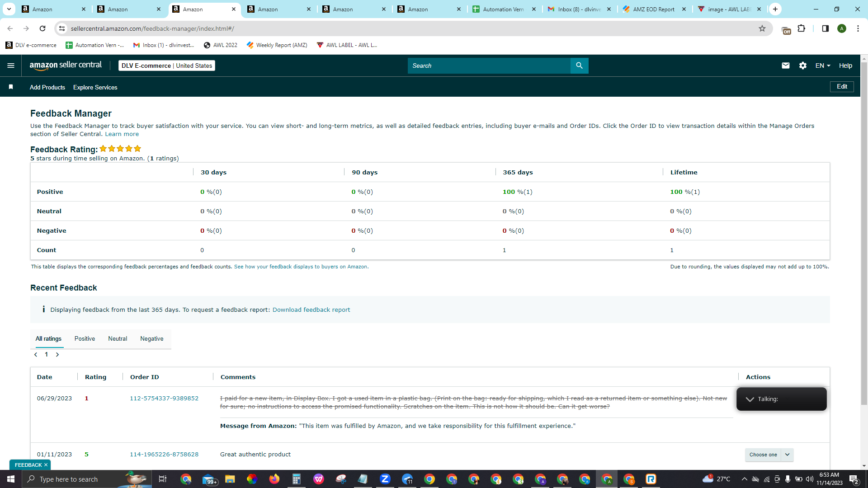Open Chrome side panel icon
Image resolution: width=868 pixels, height=488 pixels.
[x=825, y=28]
